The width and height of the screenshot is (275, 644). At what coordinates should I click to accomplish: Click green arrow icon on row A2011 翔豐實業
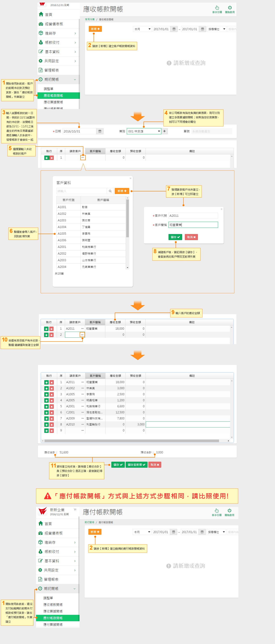[47, 382]
